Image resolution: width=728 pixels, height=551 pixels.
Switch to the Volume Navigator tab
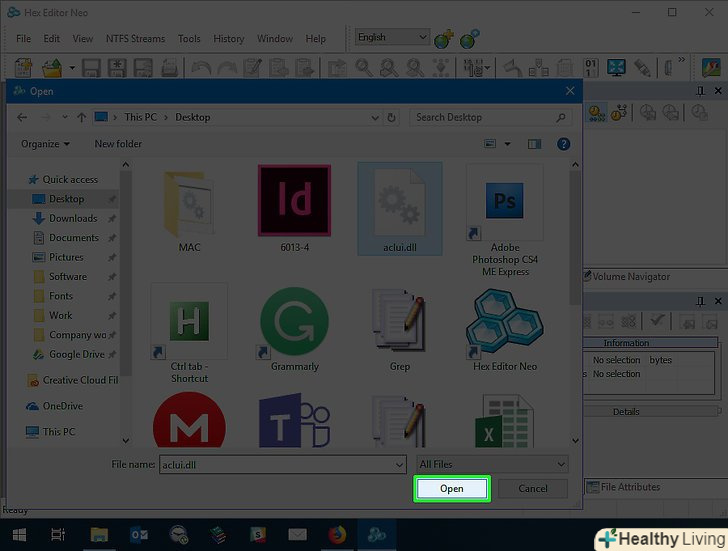[x=627, y=277]
